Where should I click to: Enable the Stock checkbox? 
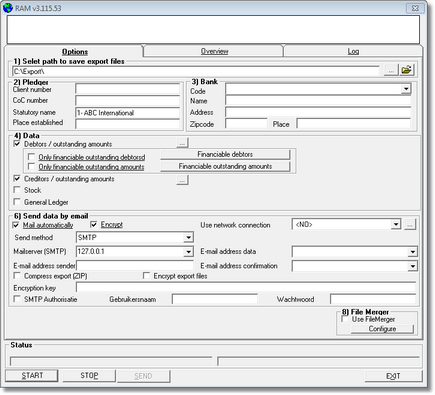(x=17, y=190)
